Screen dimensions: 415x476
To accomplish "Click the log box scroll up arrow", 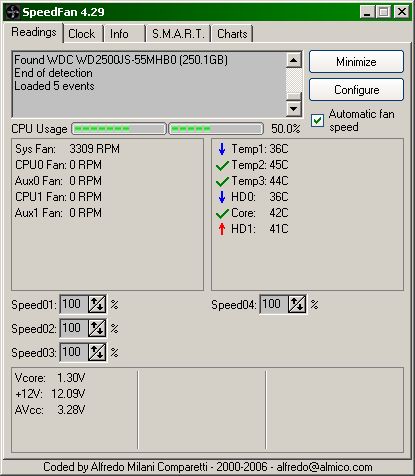I will click(x=294, y=60).
